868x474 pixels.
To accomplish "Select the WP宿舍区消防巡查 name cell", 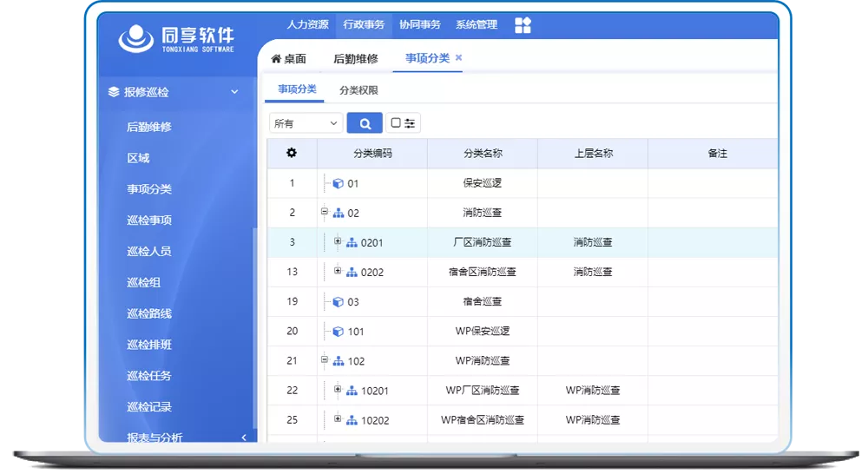I will point(482,419).
